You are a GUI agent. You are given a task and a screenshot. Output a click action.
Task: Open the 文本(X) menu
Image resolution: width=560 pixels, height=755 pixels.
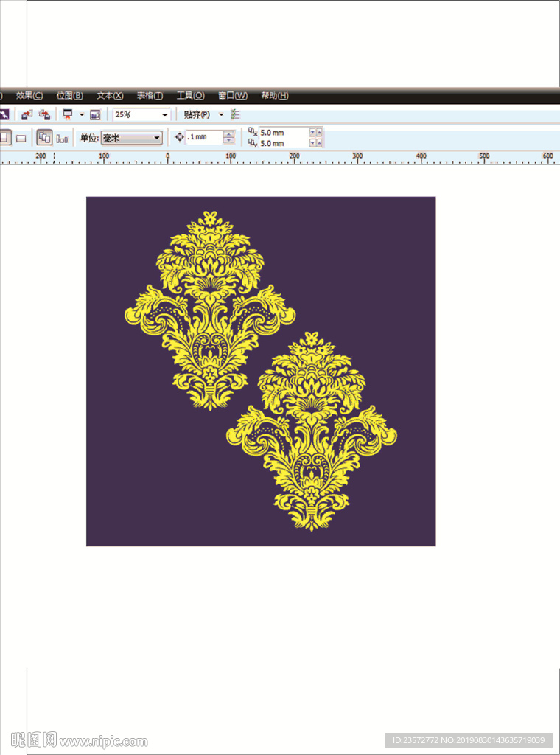pyautogui.click(x=110, y=96)
